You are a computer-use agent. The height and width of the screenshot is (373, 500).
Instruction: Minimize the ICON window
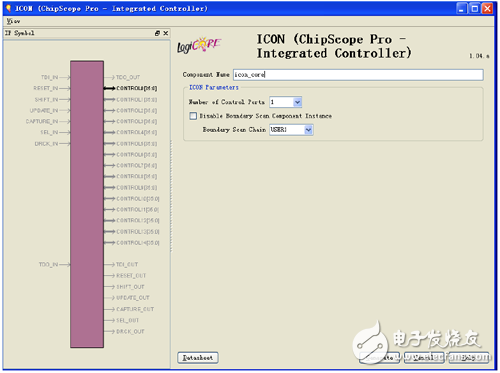click(462, 8)
